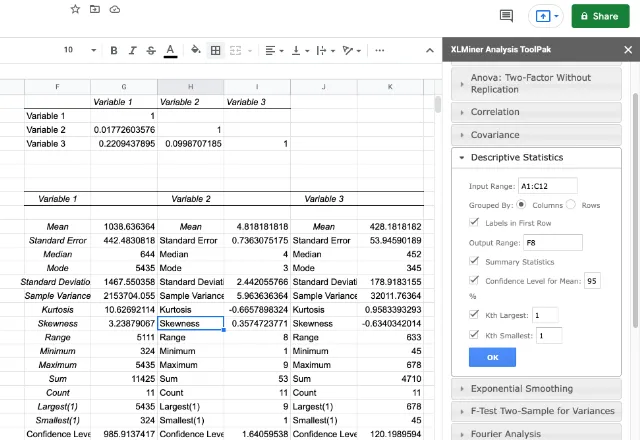Collapse the menus with the up chevron
Viewport: 640px width, 440px height.
(x=430, y=51)
